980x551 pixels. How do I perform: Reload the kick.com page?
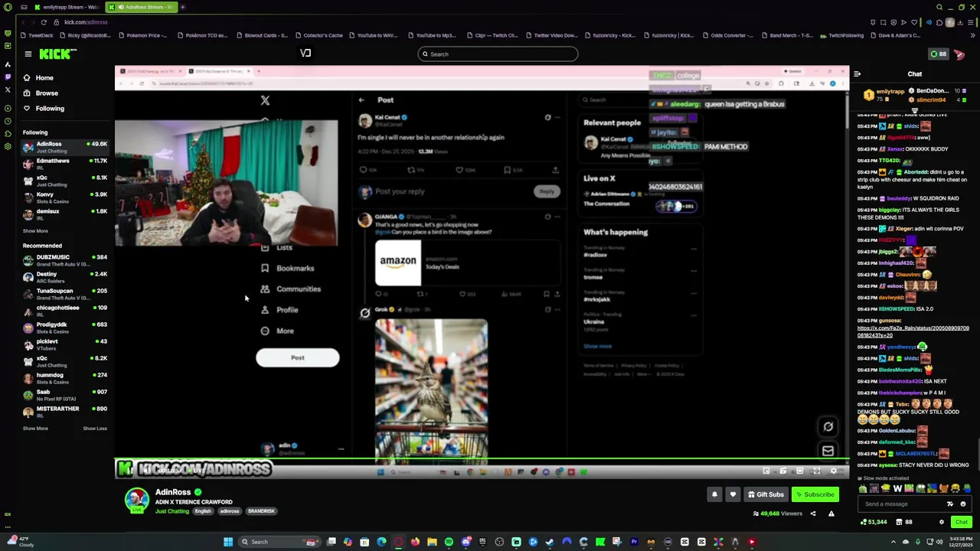(x=44, y=22)
